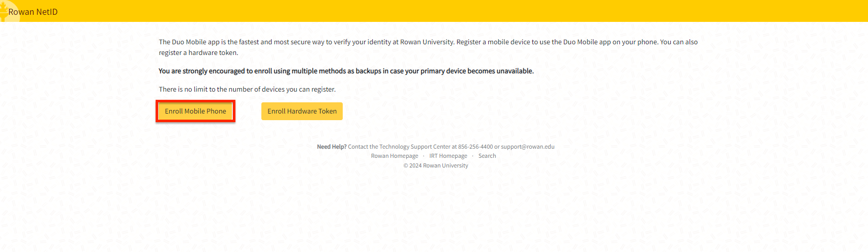
Task: Click the "There is no limit" sentence
Action: pos(247,89)
